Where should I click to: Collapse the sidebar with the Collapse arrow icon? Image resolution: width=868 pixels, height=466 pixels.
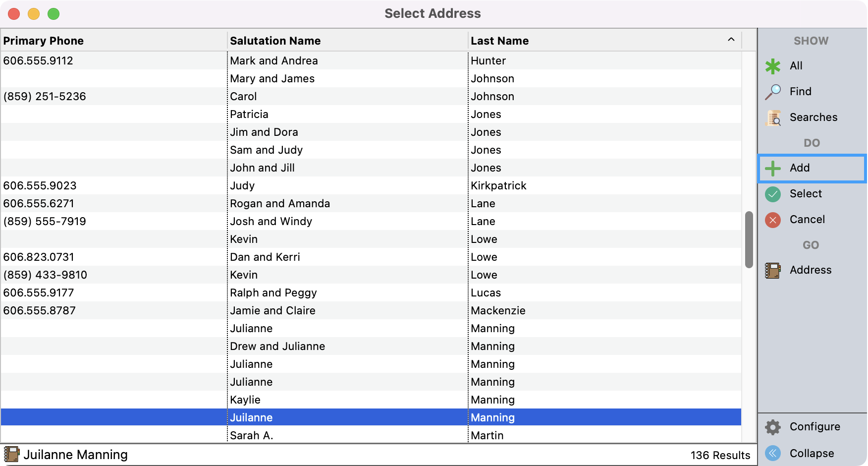click(773, 453)
